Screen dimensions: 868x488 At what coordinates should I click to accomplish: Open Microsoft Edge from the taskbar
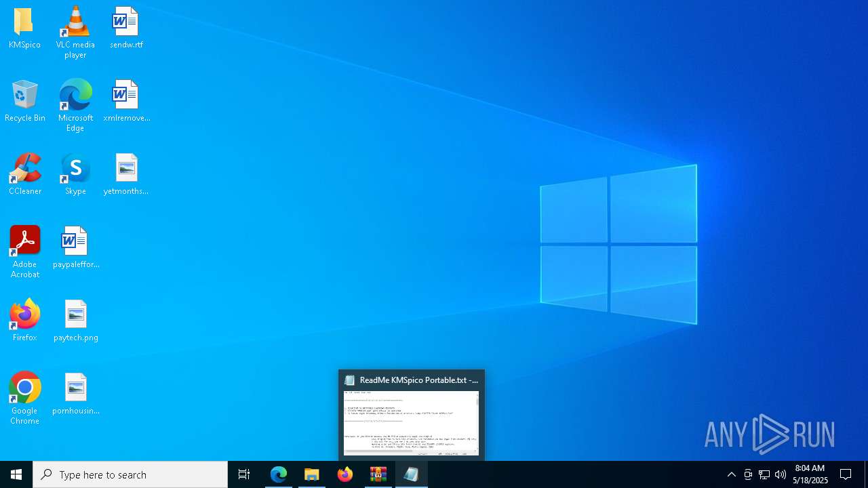(x=279, y=474)
